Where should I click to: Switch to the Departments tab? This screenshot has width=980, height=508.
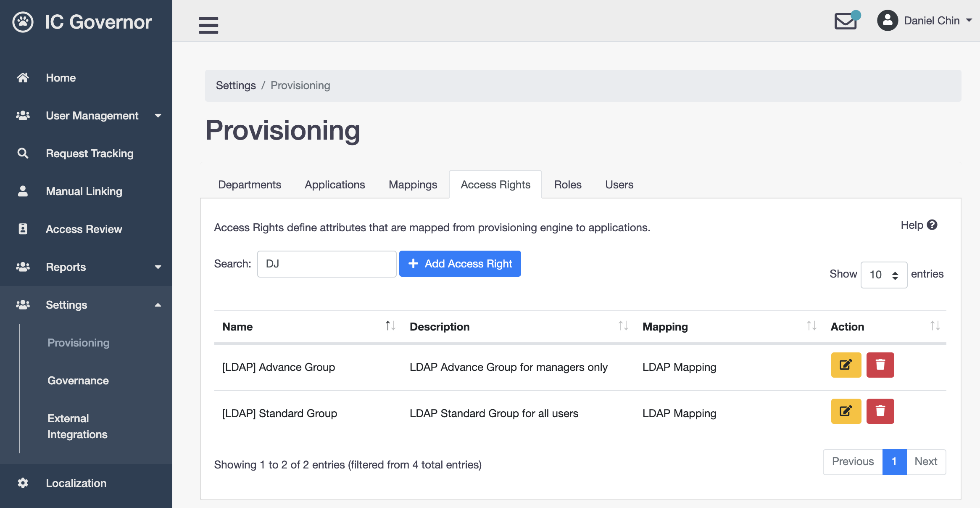249,185
